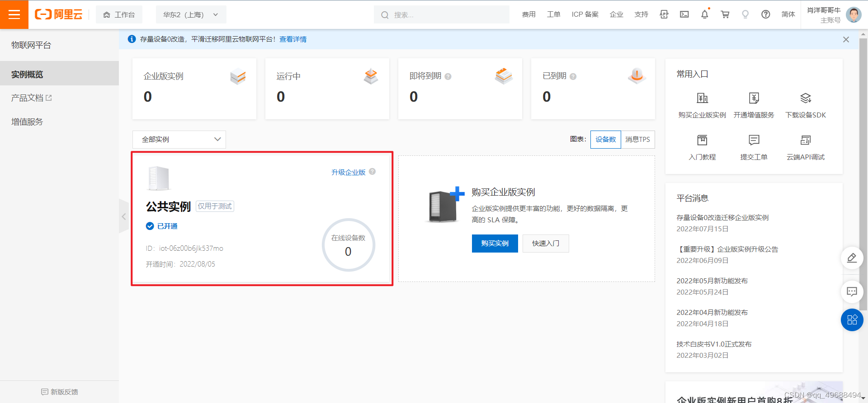Click the app center icon in header
Image resolution: width=868 pixels, height=403 pixels.
(x=664, y=14)
